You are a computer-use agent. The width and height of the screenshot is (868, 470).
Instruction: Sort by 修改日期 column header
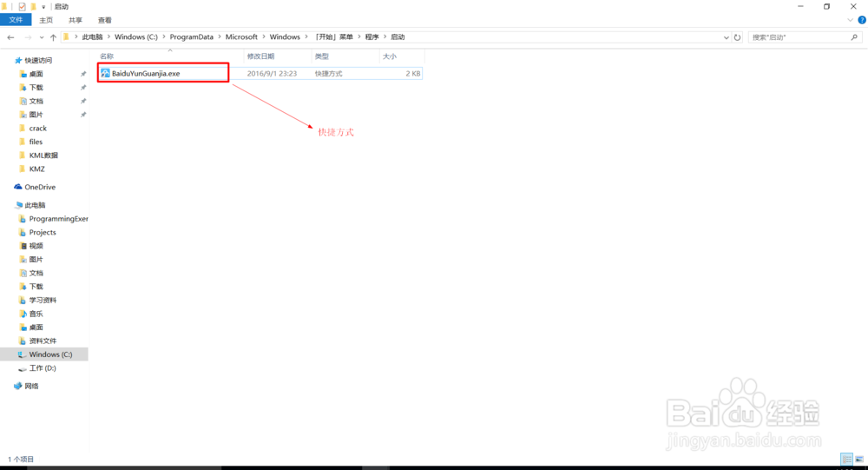click(260, 56)
